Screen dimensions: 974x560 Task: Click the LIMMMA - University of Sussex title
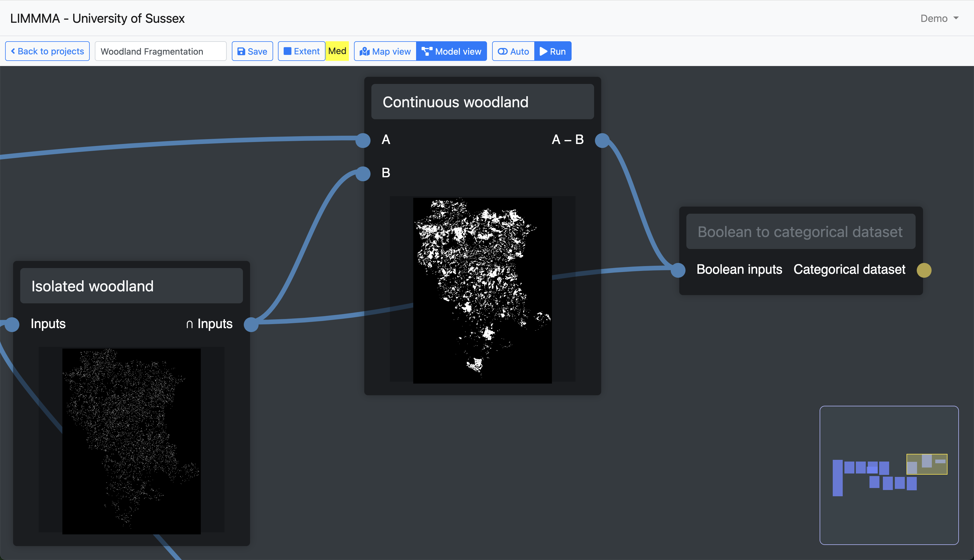[x=97, y=18]
